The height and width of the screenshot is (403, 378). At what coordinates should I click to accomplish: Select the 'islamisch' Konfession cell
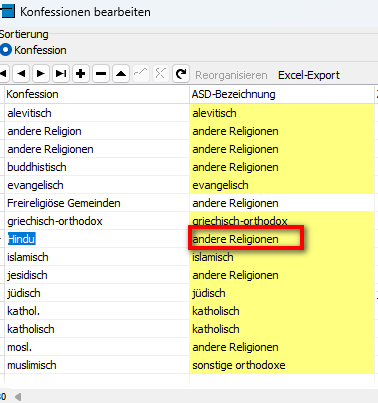[97, 257]
